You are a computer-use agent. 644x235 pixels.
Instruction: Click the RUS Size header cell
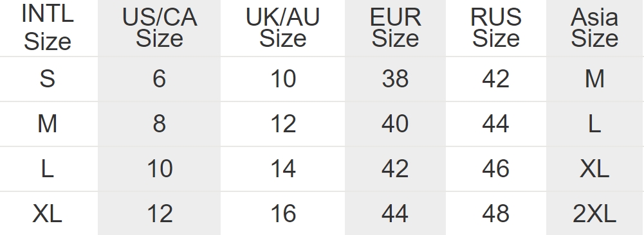pyautogui.click(x=496, y=28)
